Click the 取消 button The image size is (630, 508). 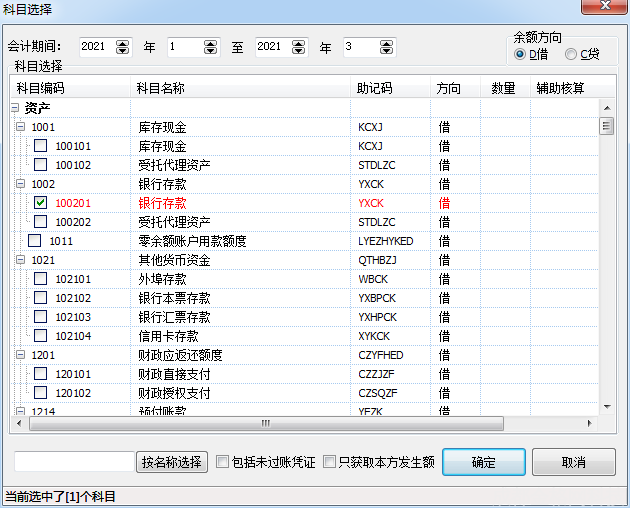pos(573,462)
